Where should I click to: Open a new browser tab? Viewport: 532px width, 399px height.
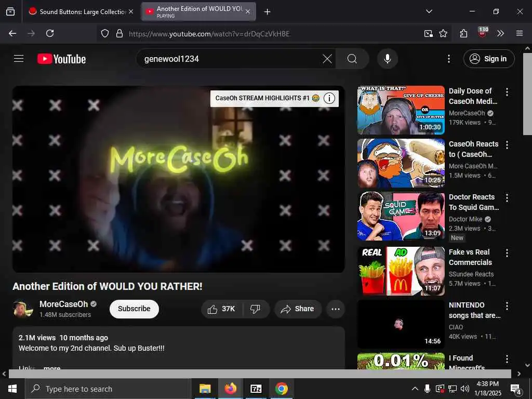pyautogui.click(x=267, y=12)
